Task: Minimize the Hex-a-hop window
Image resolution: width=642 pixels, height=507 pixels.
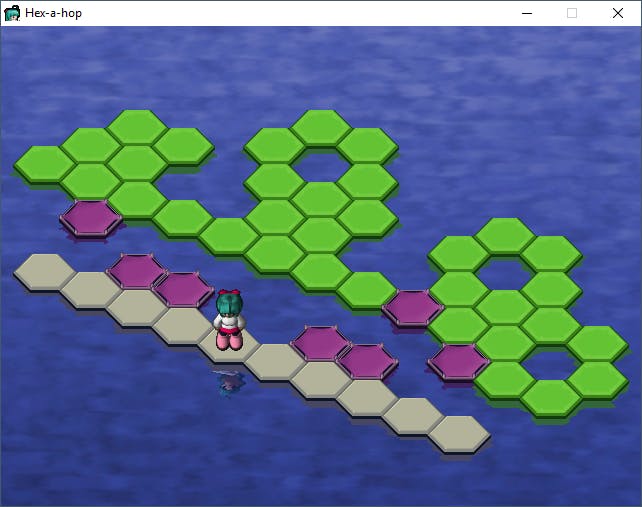Action: pyautogui.click(x=527, y=13)
